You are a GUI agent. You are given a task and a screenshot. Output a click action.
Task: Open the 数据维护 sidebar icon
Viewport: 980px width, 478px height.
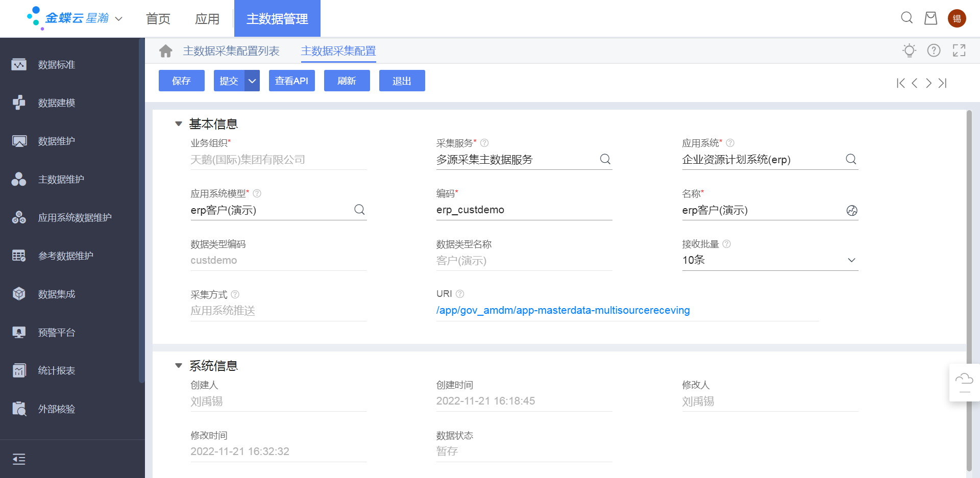point(19,141)
